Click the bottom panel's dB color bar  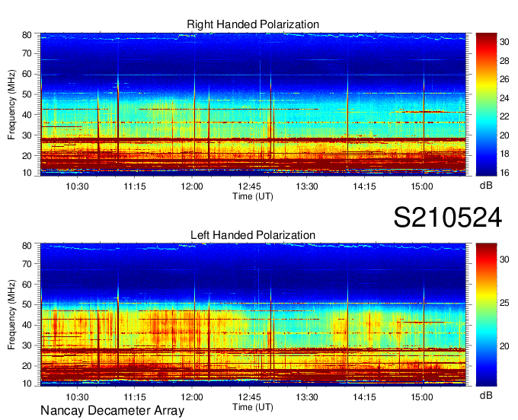(486, 315)
